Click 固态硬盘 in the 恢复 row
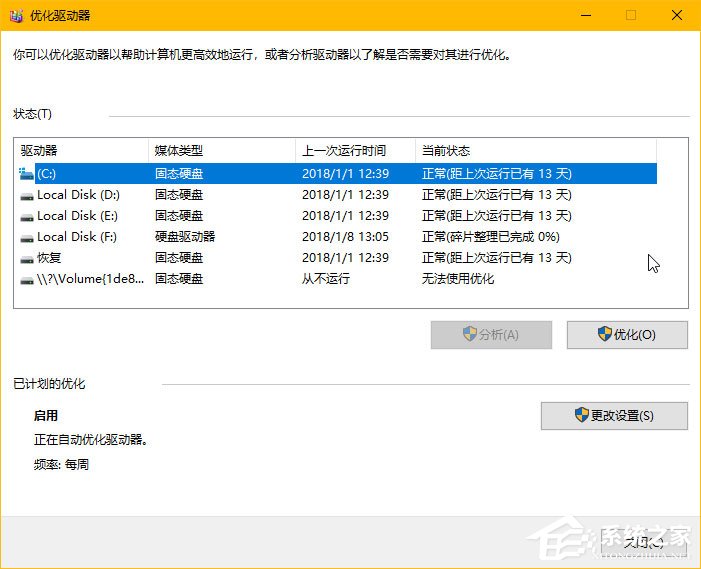The image size is (701, 569). pos(179,258)
